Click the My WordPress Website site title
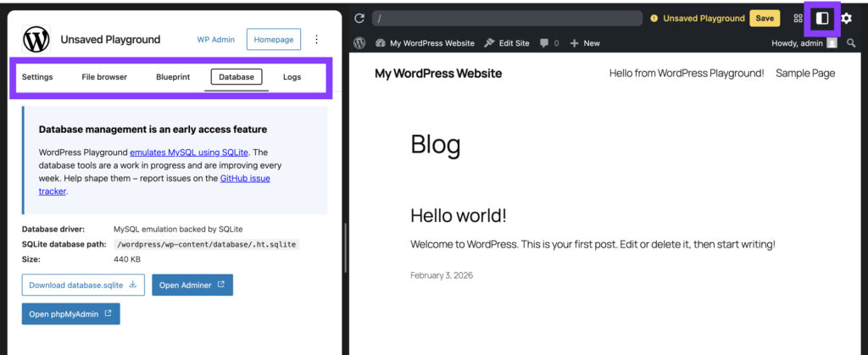 (438, 73)
